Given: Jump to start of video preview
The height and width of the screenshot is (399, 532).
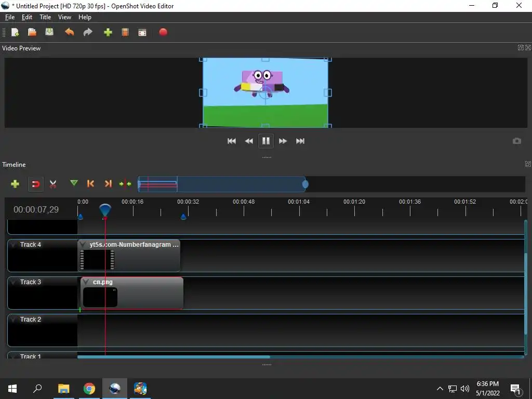Looking at the screenshot, I should [232, 141].
